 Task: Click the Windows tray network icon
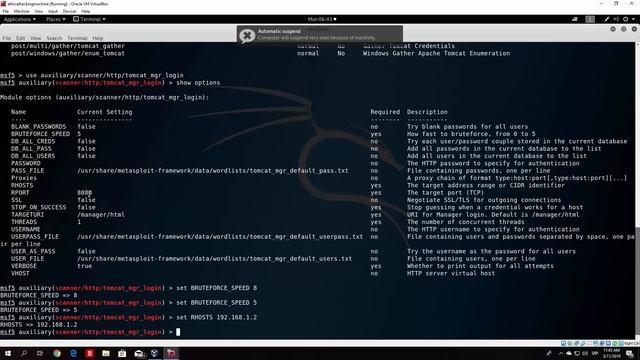577,353
